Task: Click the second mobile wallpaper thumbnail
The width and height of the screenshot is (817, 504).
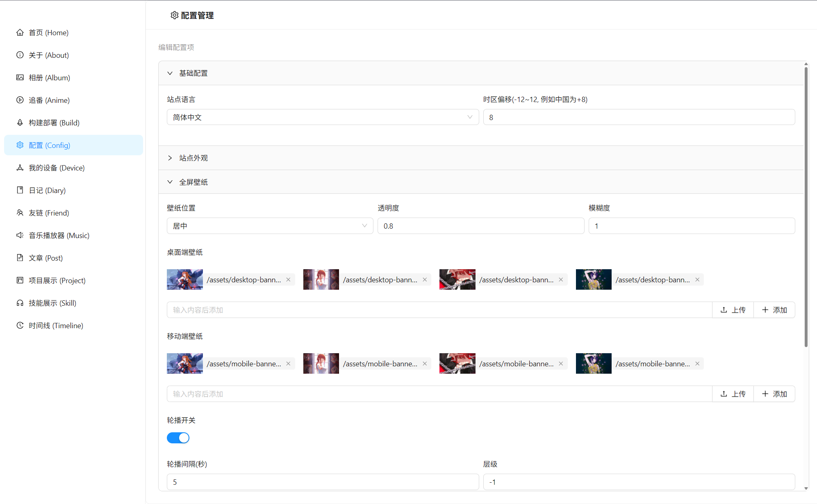Action: coord(321,363)
